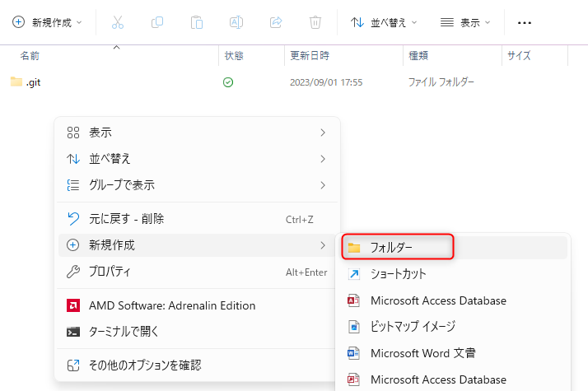The width and height of the screenshot is (588, 391).
Task: Open the 表示 toolbar dropdown
Action: click(x=465, y=22)
